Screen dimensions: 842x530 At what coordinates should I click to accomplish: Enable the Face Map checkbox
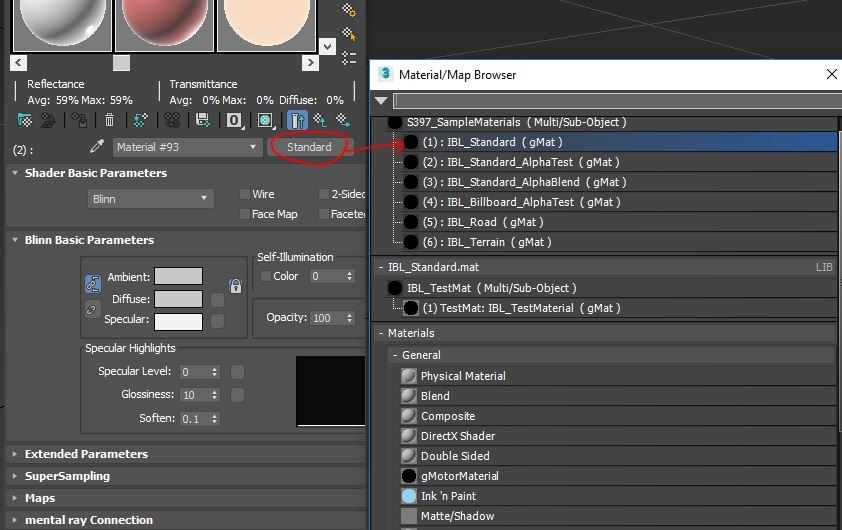coord(244,214)
